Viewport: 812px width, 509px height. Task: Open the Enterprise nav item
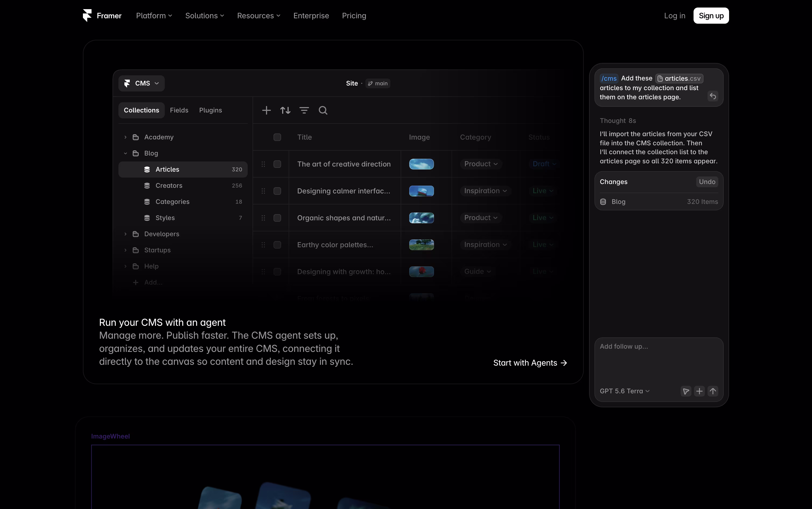click(x=311, y=16)
